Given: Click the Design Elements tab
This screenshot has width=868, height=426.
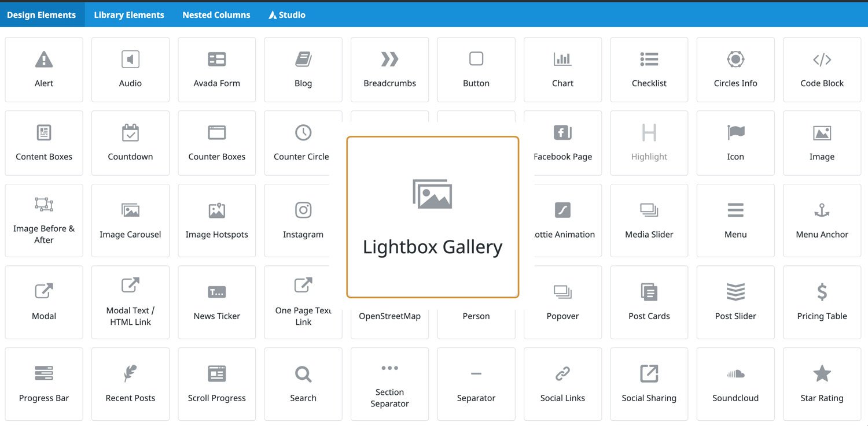Looking at the screenshot, I should click(x=42, y=15).
